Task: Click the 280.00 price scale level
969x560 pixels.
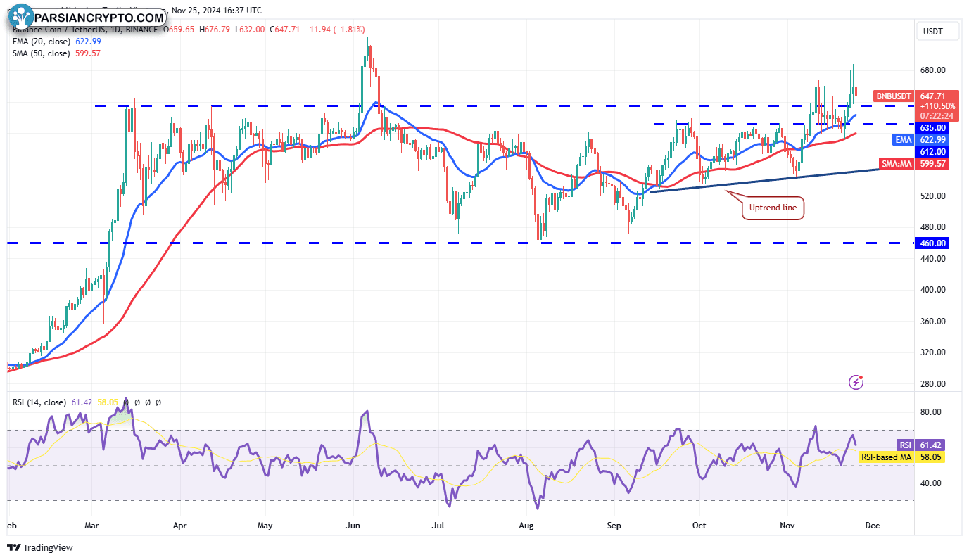Action: [932, 384]
